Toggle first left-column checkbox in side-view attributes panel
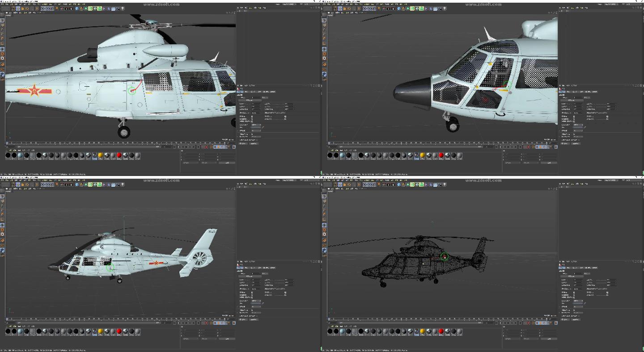 tap(252, 116)
